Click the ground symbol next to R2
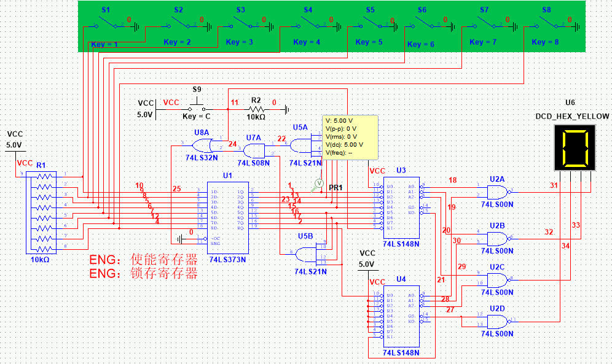This screenshot has width=612, height=364. (288, 109)
